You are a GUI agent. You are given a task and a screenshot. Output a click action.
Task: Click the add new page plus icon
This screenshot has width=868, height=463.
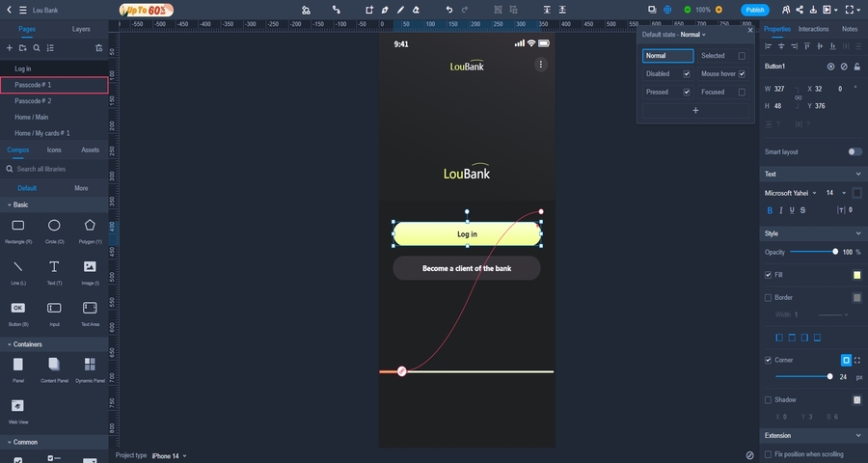click(10, 47)
